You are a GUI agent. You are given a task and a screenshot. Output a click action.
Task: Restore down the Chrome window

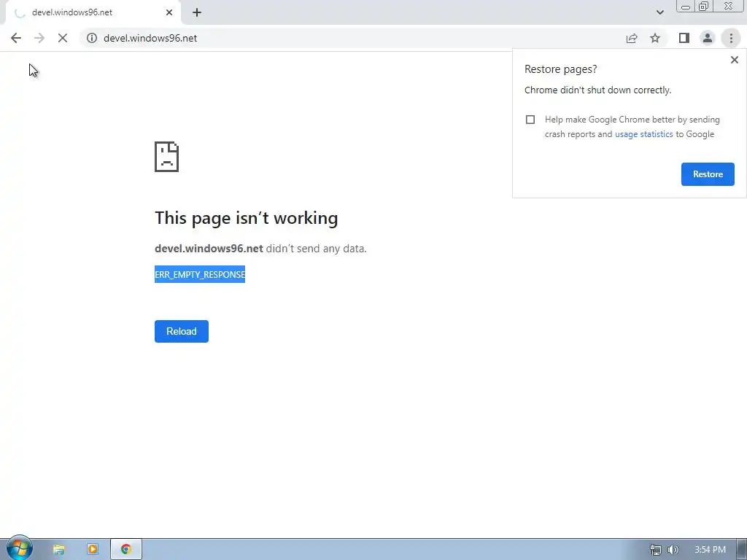tap(704, 7)
